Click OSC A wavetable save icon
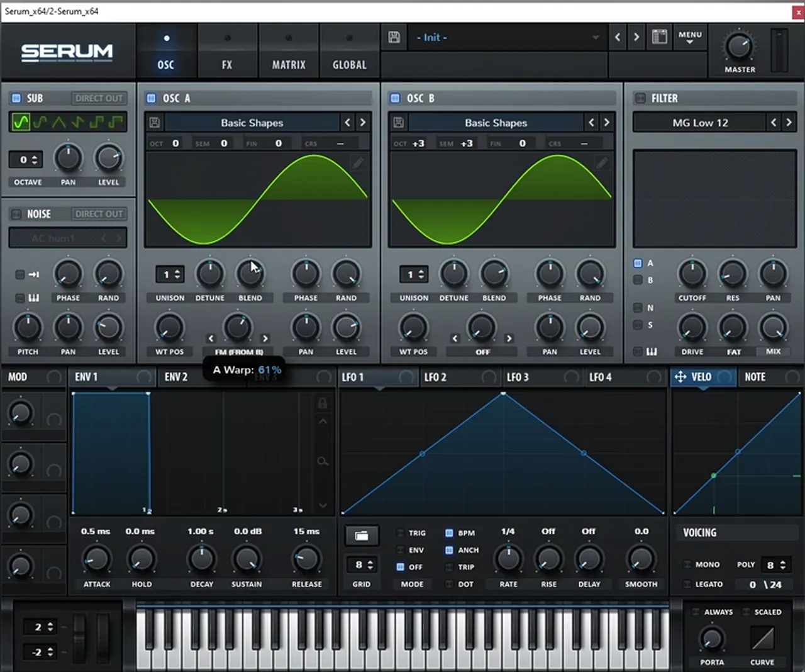805x672 pixels. click(155, 122)
